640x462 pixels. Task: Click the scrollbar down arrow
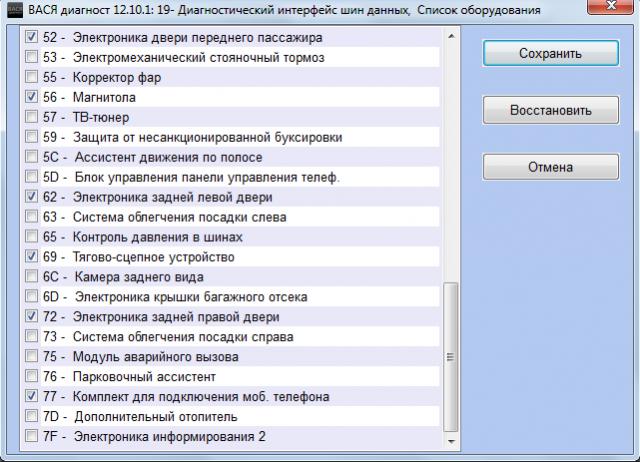(451, 441)
